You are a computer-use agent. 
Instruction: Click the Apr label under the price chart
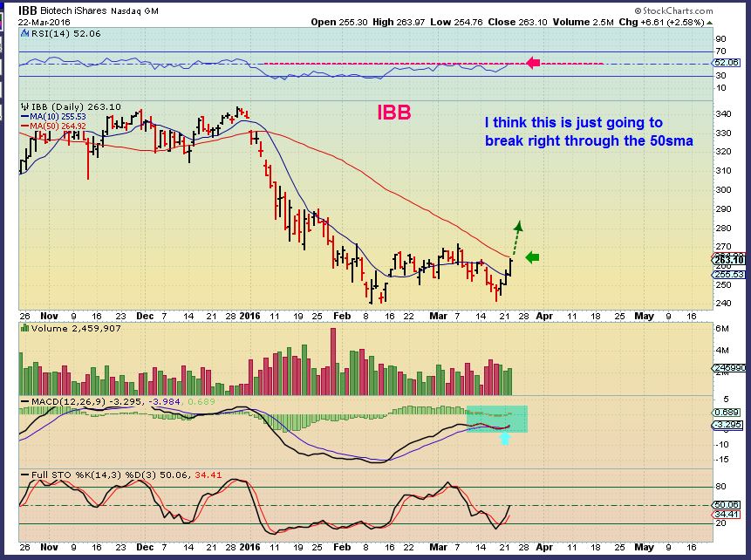click(x=544, y=316)
